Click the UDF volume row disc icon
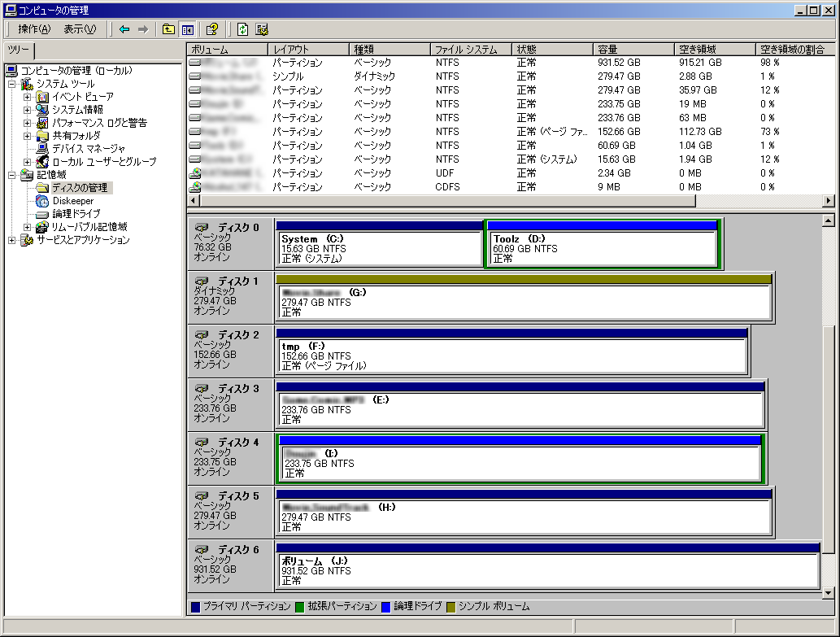The width and height of the screenshot is (840, 637). [x=195, y=173]
